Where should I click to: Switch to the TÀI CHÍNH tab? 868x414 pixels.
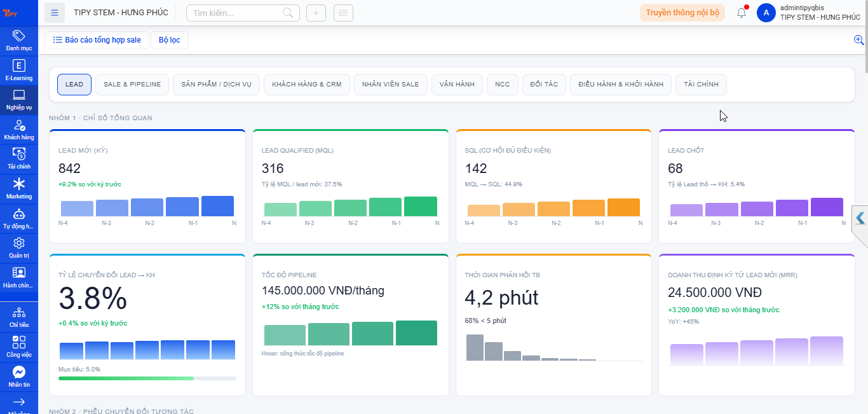pyautogui.click(x=701, y=85)
